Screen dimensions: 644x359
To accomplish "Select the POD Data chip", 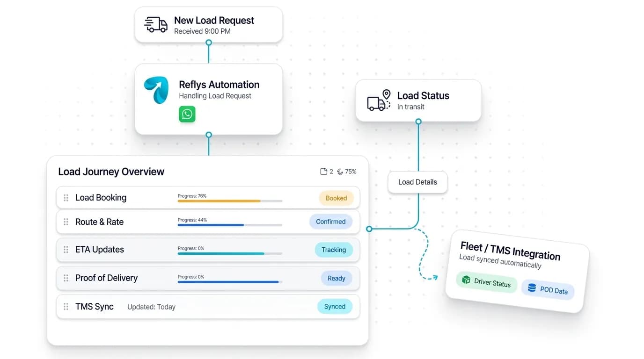I will pos(548,289).
